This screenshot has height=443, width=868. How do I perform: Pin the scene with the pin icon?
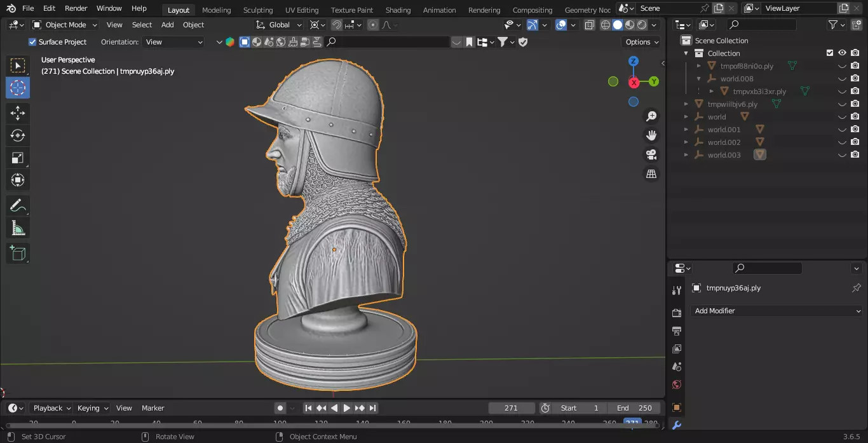click(x=704, y=8)
